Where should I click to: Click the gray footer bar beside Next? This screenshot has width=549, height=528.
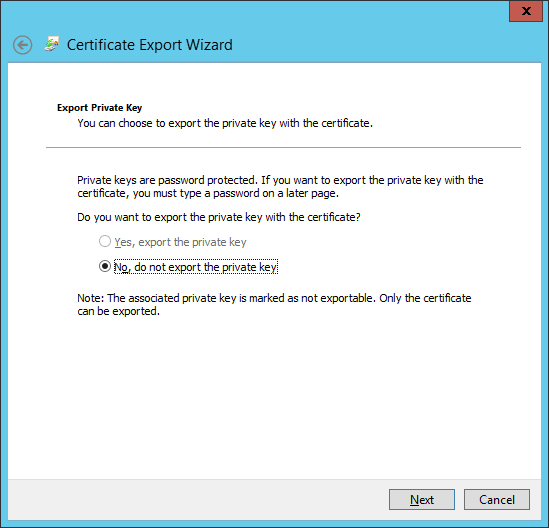(196, 499)
